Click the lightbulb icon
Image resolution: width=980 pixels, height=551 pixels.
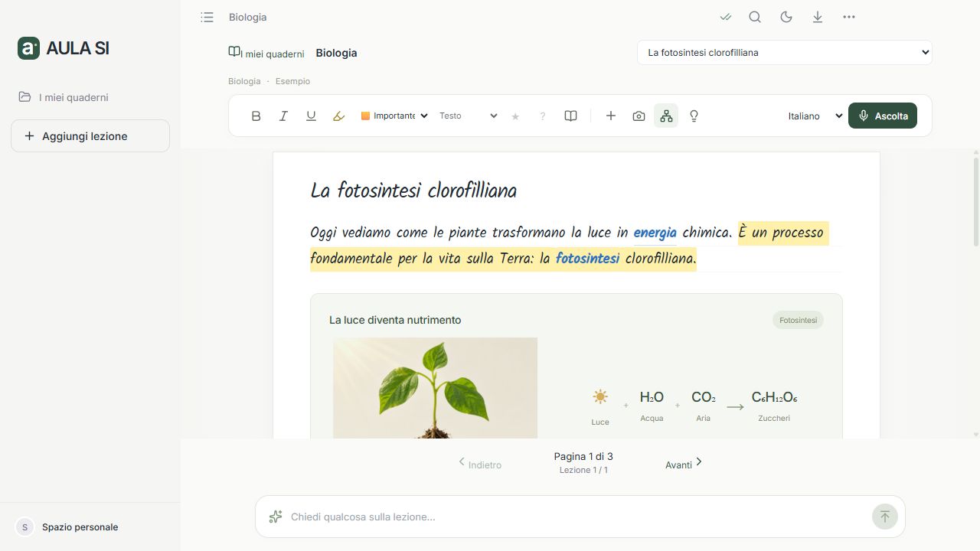[694, 116]
